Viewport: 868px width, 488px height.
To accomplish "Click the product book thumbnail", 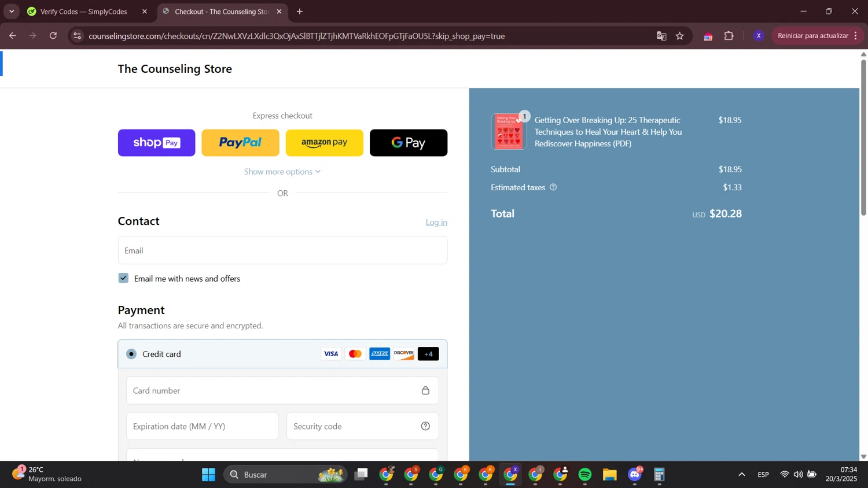I will [x=509, y=131].
